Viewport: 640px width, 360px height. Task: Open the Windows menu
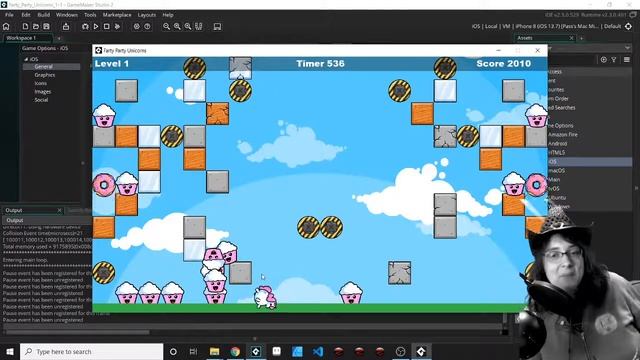(x=67, y=15)
